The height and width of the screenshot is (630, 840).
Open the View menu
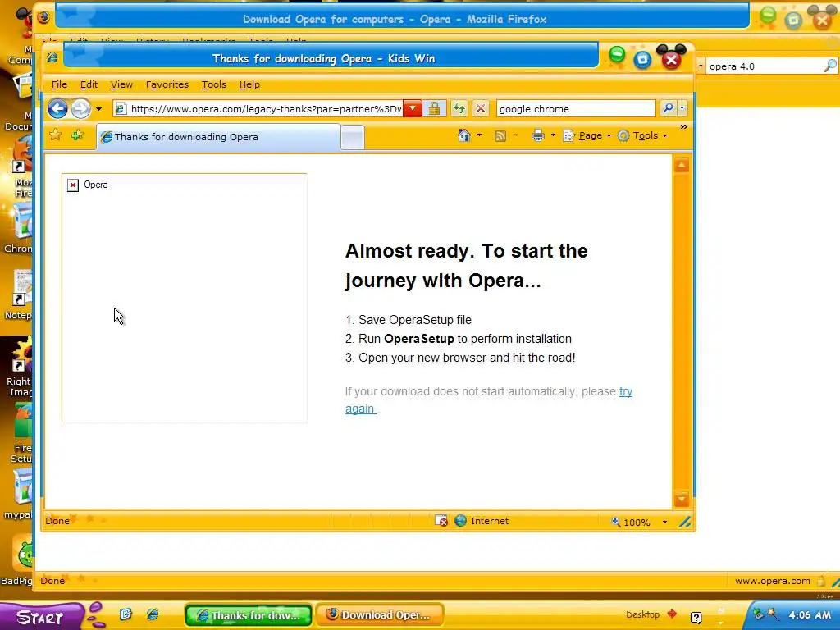[x=121, y=84]
